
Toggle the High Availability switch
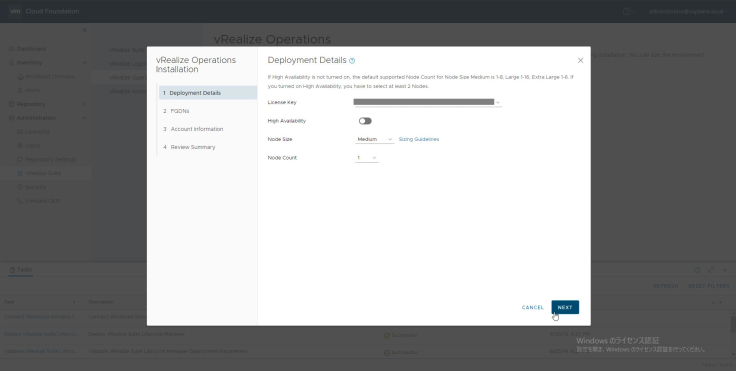click(365, 121)
